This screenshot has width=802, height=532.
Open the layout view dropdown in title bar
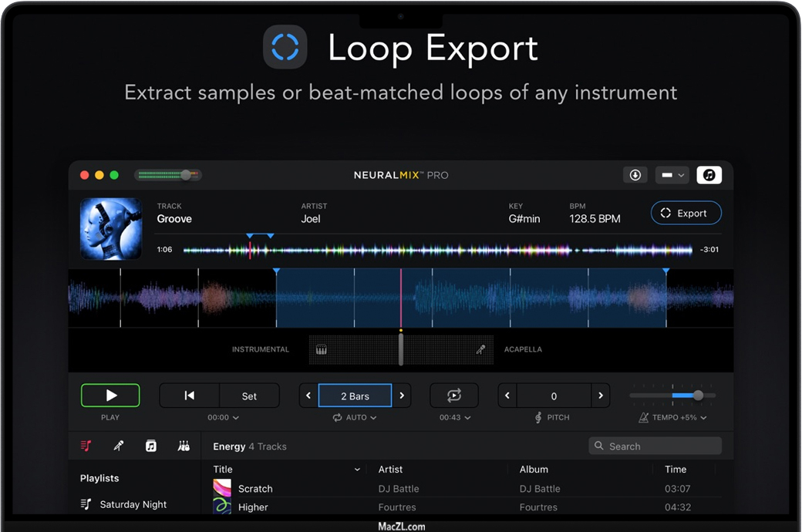[671, 175]
